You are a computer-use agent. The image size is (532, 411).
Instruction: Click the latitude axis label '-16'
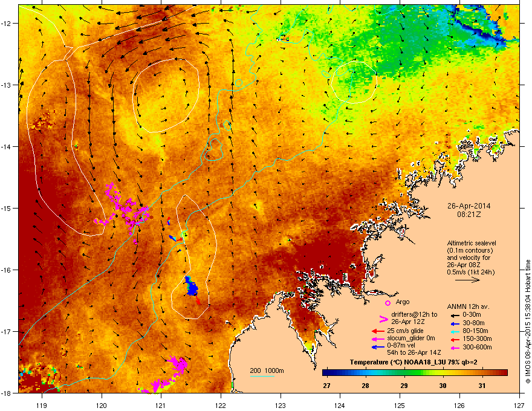7,270
